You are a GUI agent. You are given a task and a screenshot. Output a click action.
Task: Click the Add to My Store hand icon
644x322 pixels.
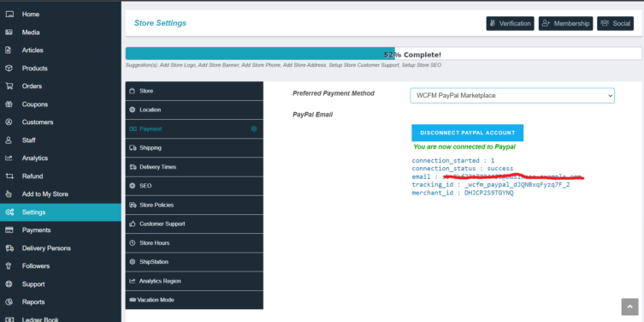tap(9, 194)
